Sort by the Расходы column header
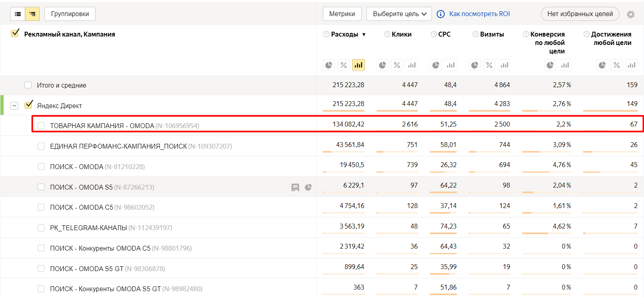Image resolution: width=644 pixels, height=298 pixels. (x=344, y=34)
